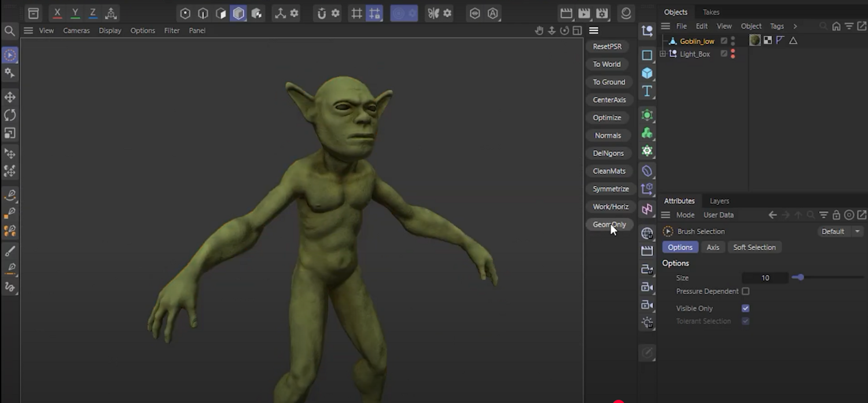Switch to the Takes tab
Viewport: 868px width, 403px height.
[711, 12]
